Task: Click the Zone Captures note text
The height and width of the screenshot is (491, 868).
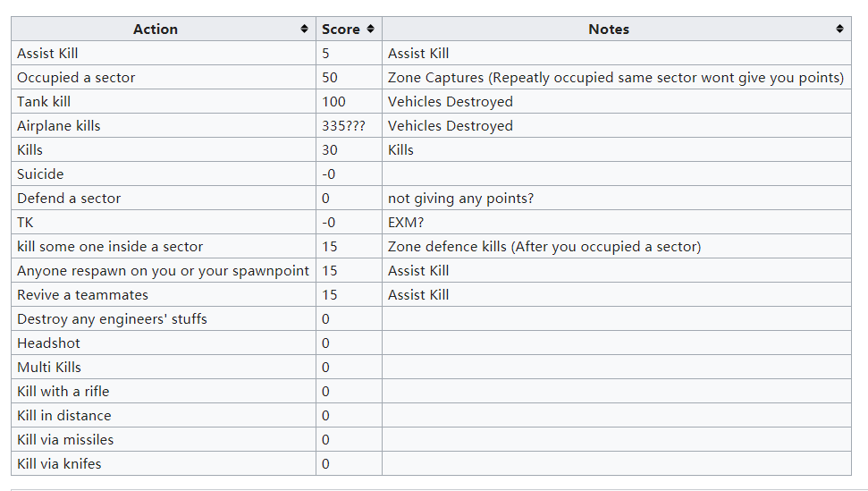Action: point(615,78)
